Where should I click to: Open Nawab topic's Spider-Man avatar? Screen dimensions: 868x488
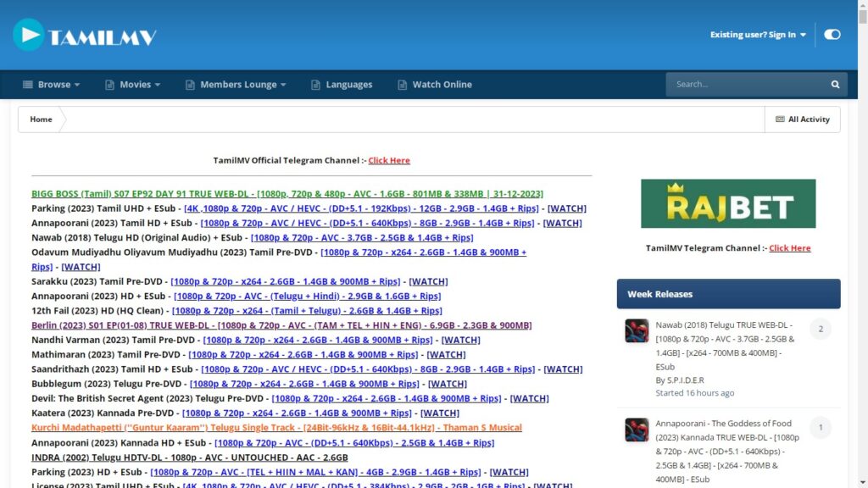point(637,330)
